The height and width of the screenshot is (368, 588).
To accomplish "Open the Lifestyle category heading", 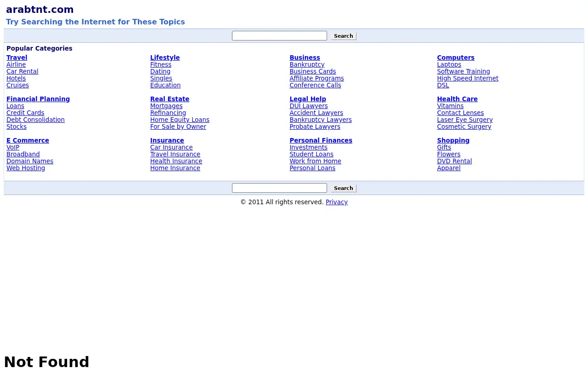I will (x=165, y=57).
